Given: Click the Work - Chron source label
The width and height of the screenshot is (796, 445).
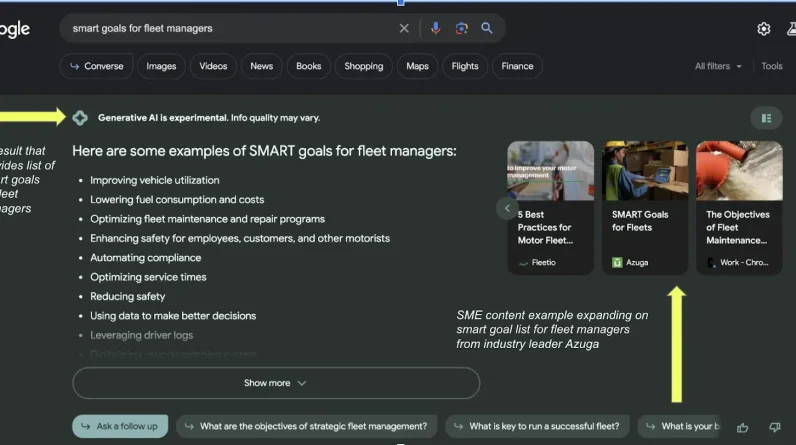Looking at the screenshot, I should point(744,262).
